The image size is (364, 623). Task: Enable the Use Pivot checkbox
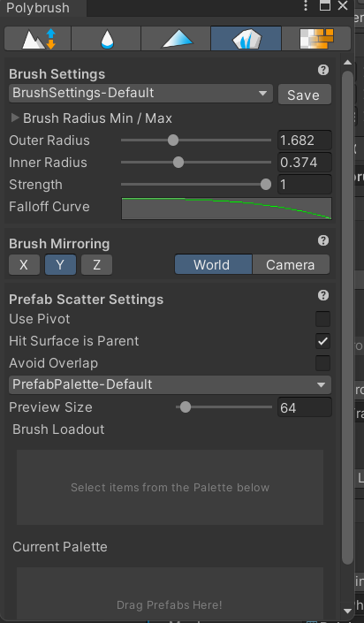point(322,319)
